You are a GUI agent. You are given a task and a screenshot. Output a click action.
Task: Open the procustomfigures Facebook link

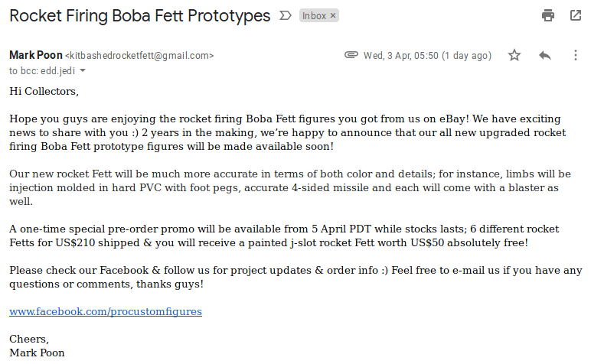click(106, 312)
